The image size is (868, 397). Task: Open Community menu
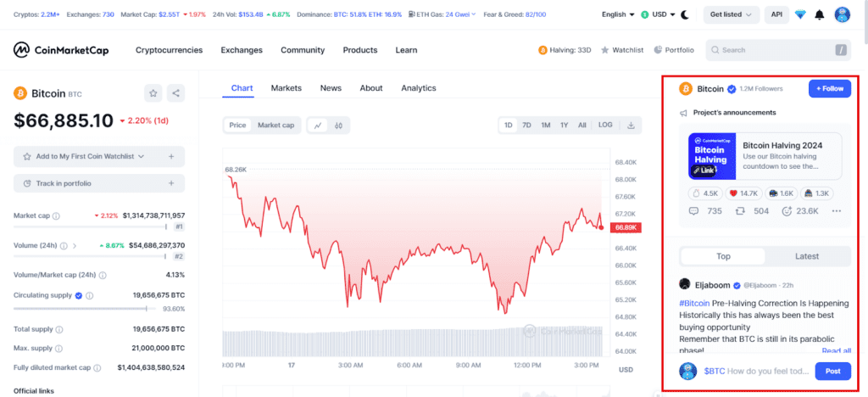[x=303, y=50]
